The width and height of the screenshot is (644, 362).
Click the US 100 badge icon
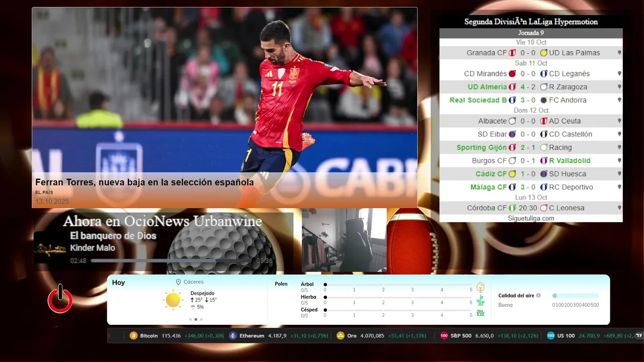[x=551, y=336]
